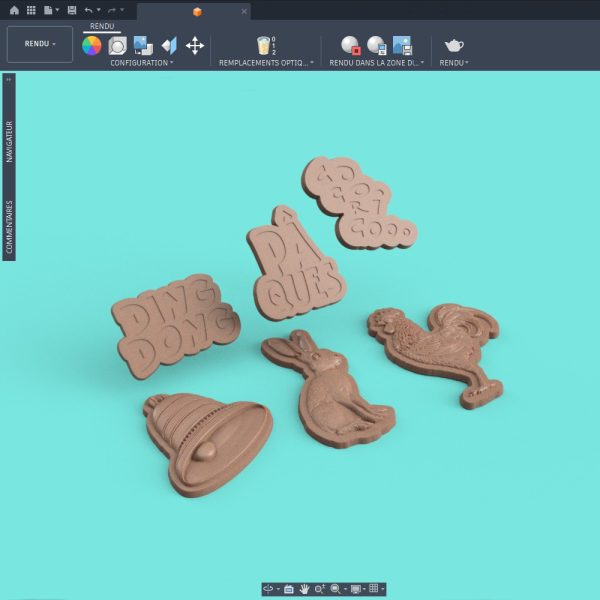
Task: Open the COMMENTAIRES side panel tab
Action: pyautogui.click(x=9, y=227)
